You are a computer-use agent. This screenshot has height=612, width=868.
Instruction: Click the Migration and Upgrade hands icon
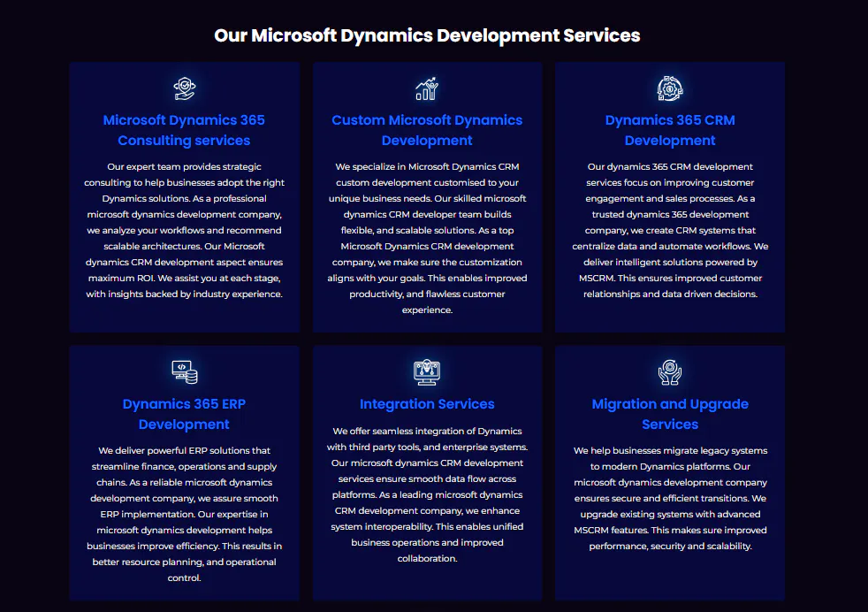(670, 372)
